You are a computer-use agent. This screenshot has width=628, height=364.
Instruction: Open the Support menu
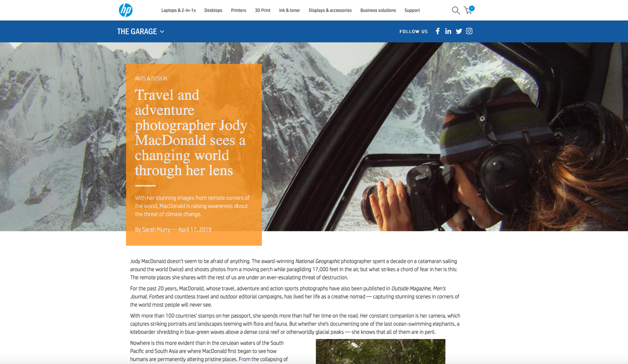pos(412,10)
